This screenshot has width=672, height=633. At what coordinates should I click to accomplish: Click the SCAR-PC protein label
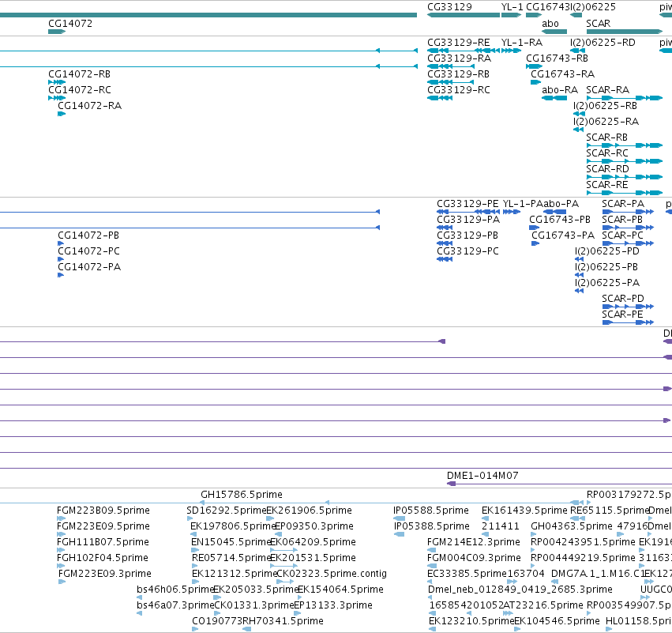(x=623, y=235)
